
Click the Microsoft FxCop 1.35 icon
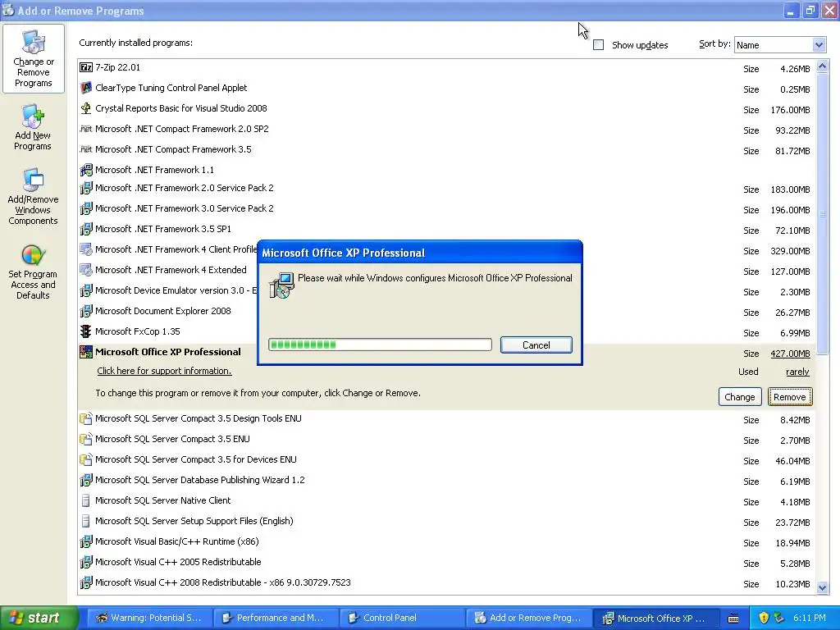tap(85, 331)
